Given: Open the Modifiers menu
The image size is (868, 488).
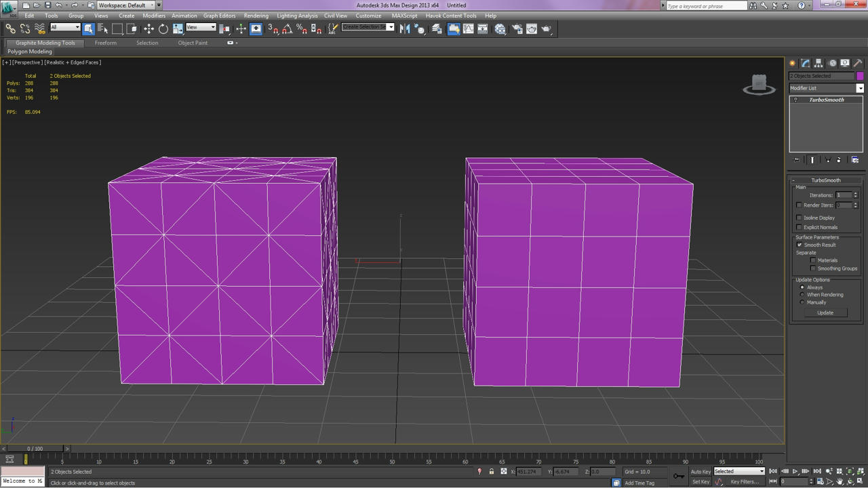Looking at the screenshot, I should (154, 16).
